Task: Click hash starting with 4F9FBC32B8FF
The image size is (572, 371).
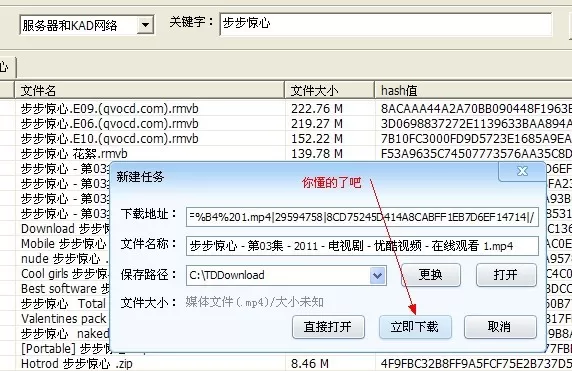Action: pos(476,364)
